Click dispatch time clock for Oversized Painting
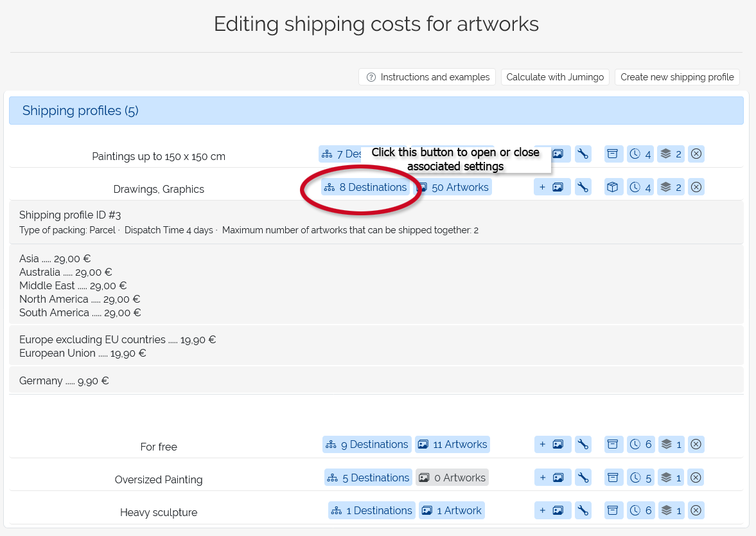The width and height of the screenshot is (756, 536). [640, 478]
